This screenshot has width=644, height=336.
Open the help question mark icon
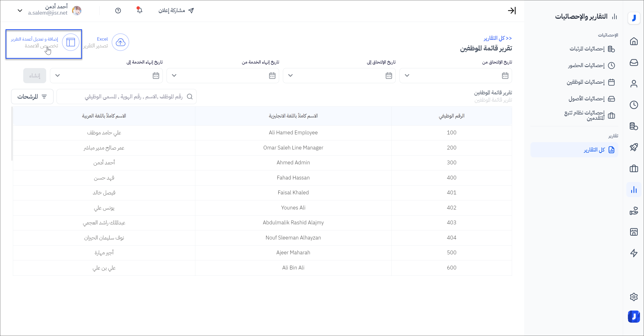[x=118, y=11]
